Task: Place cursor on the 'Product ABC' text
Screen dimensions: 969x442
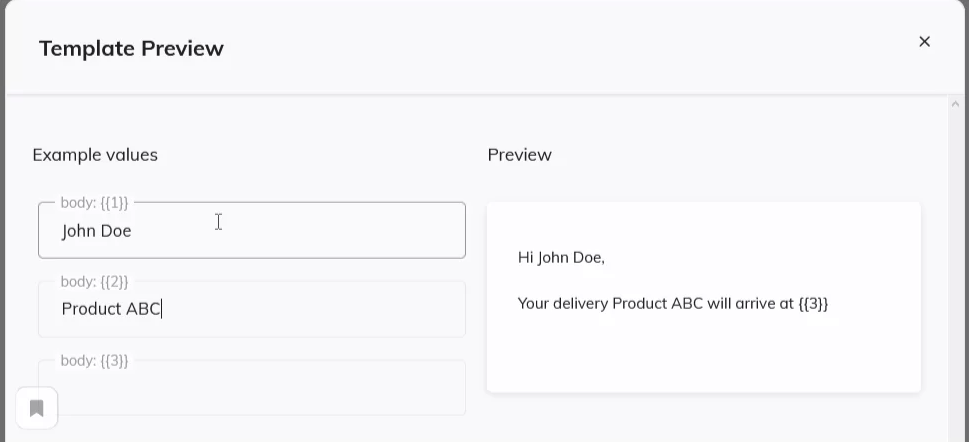Action: click(111, 309)
